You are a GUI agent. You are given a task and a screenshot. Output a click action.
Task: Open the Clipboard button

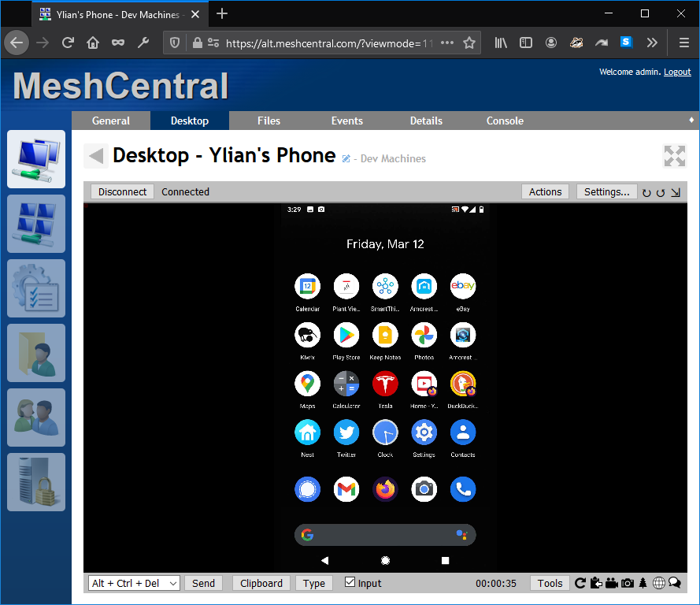click(261, 583)
